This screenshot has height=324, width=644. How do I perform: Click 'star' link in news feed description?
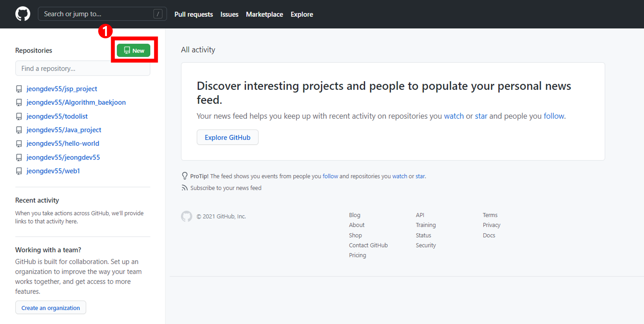(481, 116)
